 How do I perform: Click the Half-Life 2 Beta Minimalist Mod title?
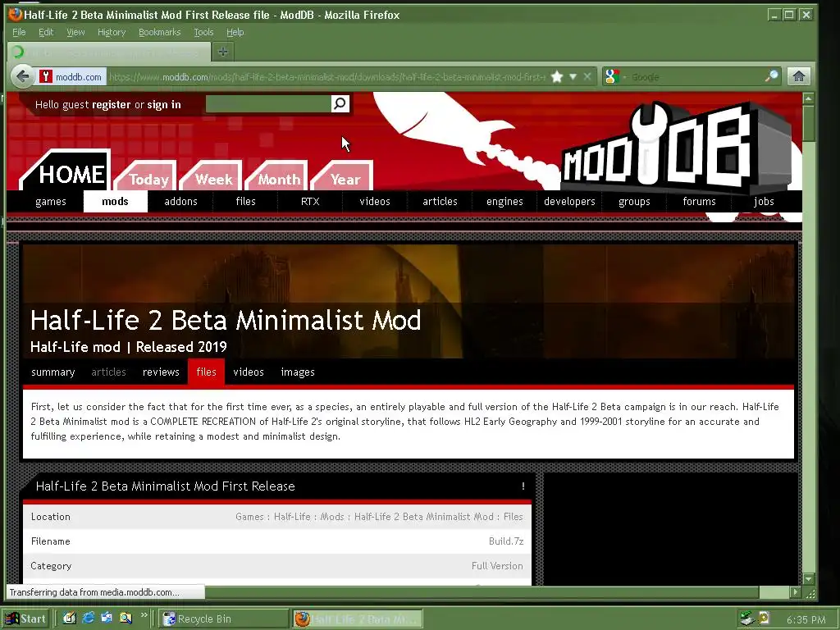226,321
